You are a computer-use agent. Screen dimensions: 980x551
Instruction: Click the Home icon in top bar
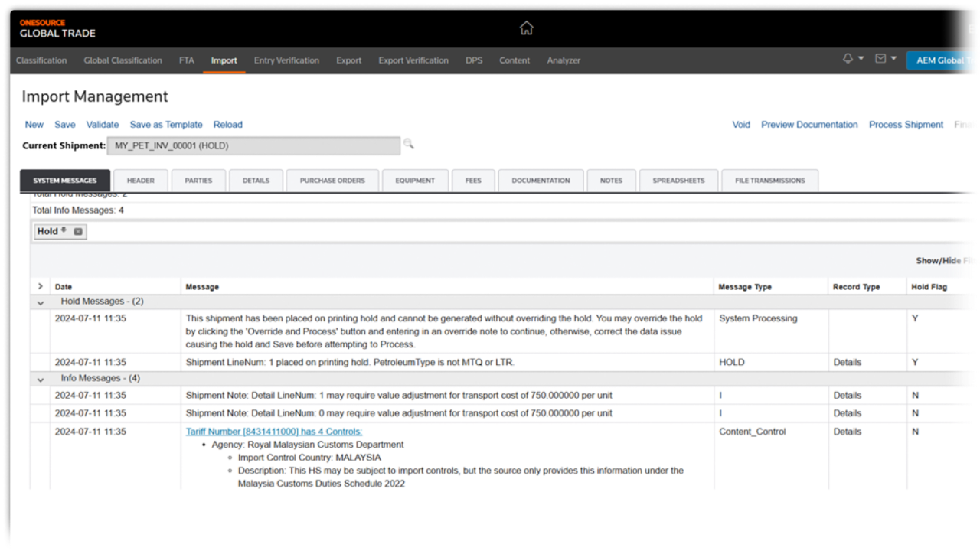526,28
